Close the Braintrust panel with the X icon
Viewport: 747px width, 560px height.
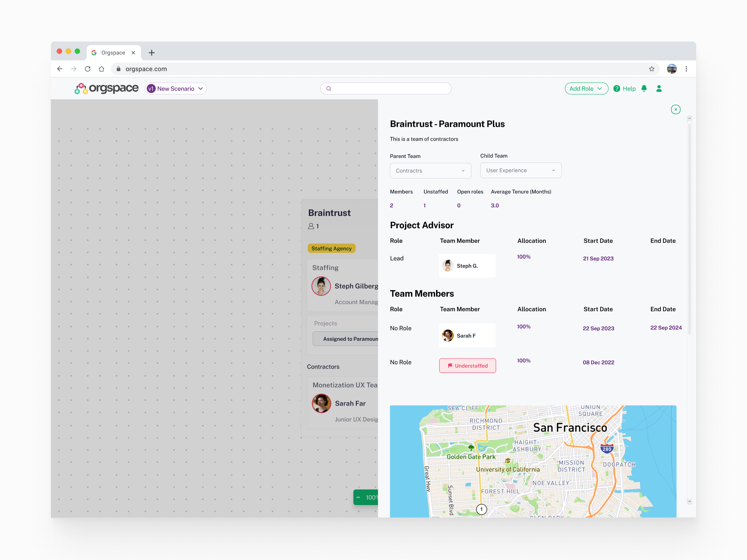point(675,109)
